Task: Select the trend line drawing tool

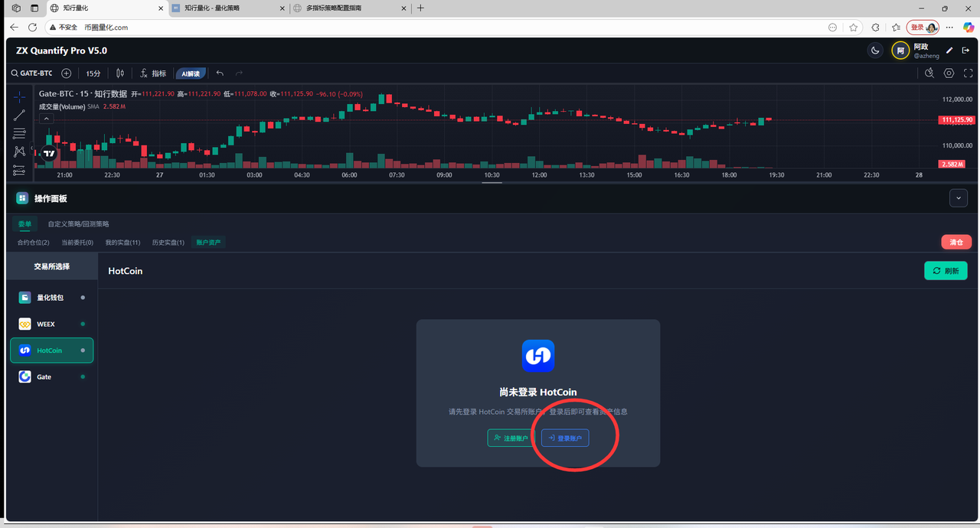Action: point(19,116)
